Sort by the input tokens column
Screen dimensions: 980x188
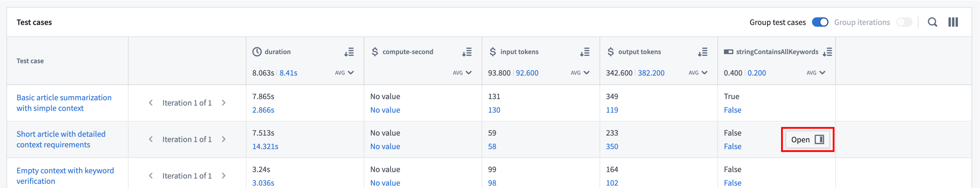585,52
